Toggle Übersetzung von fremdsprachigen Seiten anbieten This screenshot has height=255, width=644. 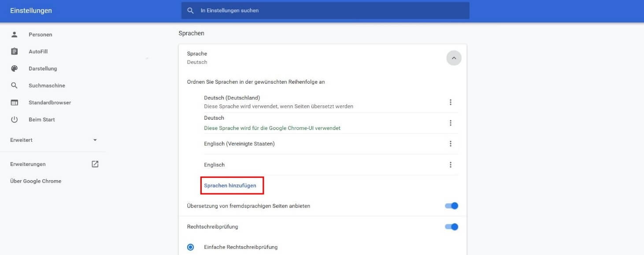pos(452,206)
